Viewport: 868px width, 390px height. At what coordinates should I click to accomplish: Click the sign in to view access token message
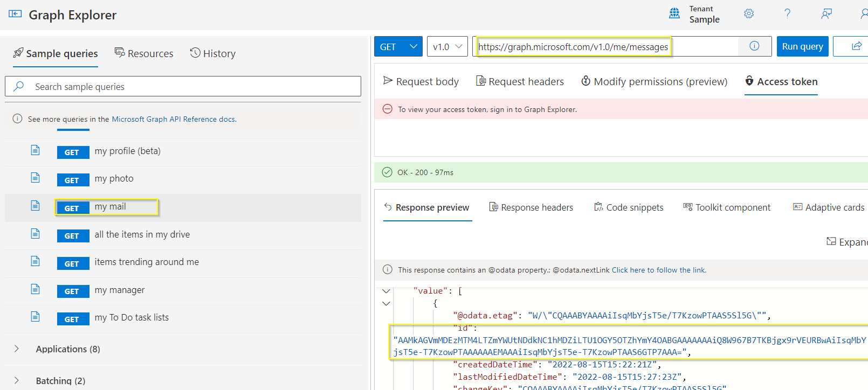[x=487, y=109]
